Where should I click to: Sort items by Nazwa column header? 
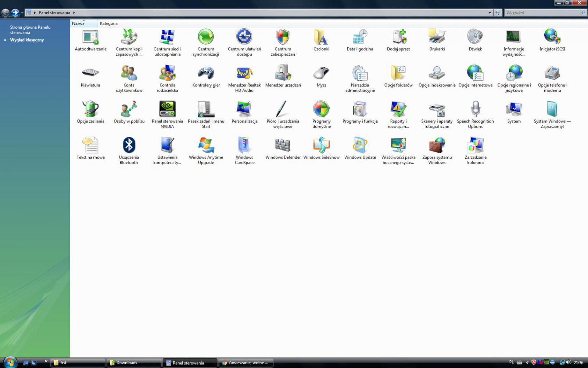click(84, 23)
